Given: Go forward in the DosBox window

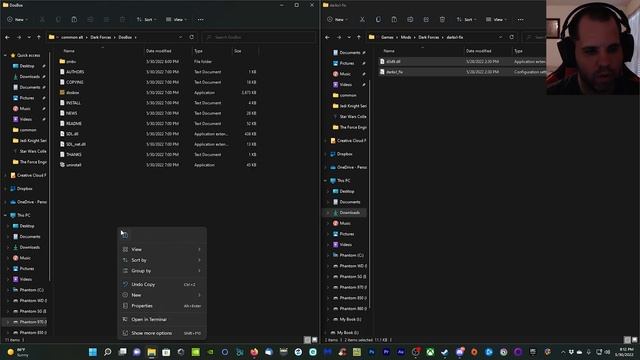Looking at the screenshot, I should click(x=19, y=37).
